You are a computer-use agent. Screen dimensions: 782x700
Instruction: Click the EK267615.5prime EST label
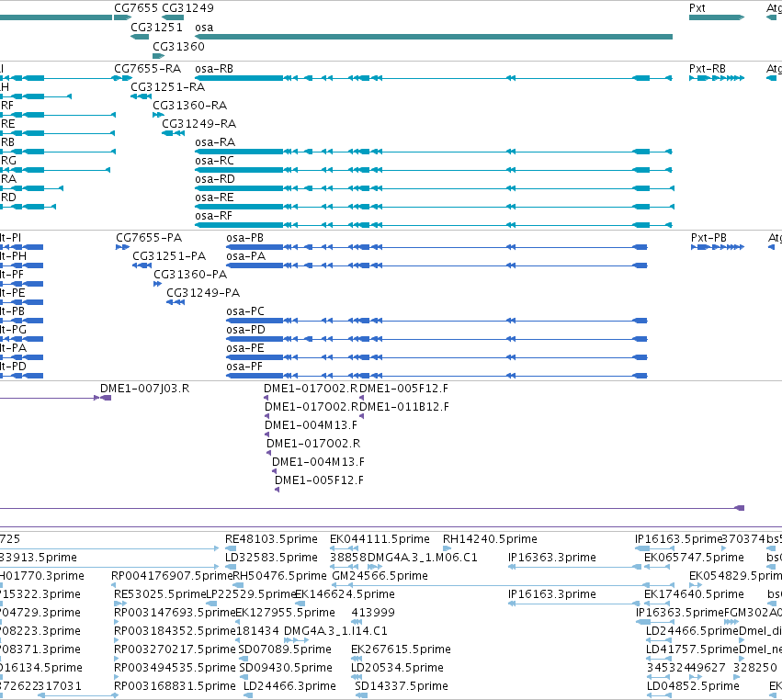[x=401, y=649]
